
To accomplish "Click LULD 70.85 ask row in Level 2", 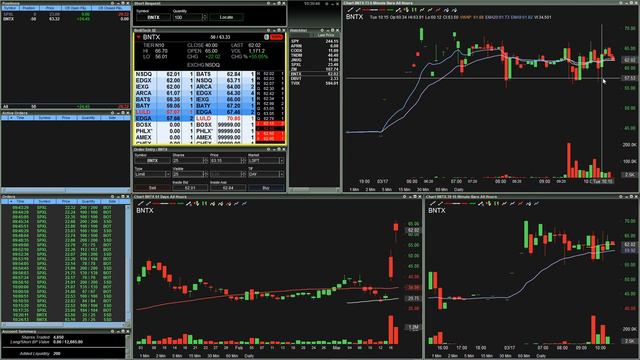I will (x=225, y=118).
